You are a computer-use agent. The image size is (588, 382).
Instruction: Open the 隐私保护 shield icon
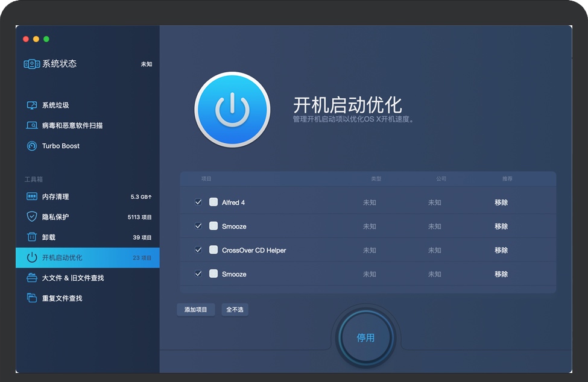click(x=32, y=217)
